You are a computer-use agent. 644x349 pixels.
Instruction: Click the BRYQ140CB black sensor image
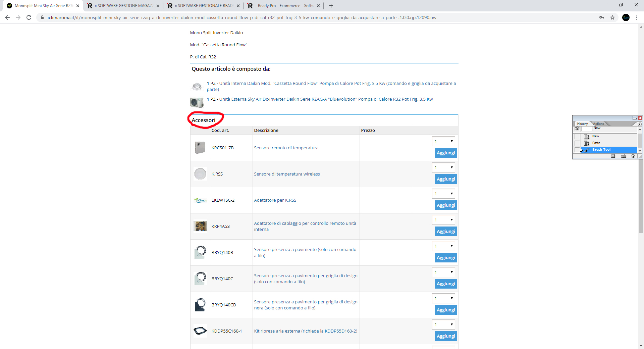click(x=200, y=305)
